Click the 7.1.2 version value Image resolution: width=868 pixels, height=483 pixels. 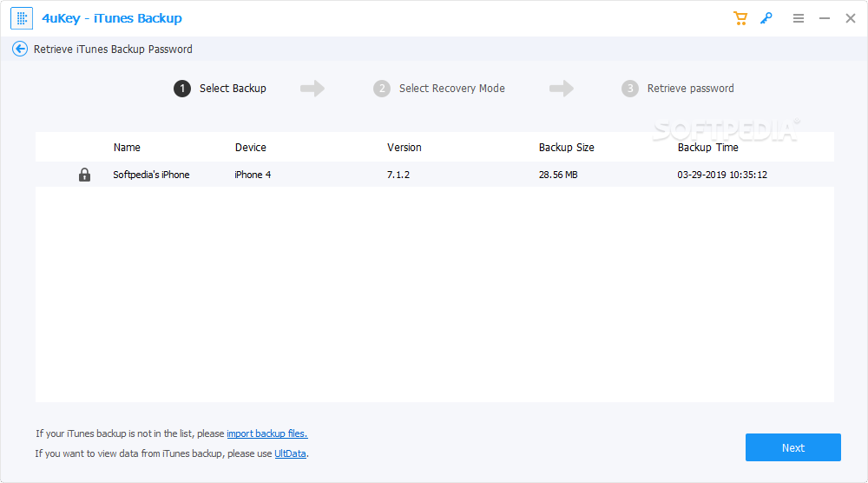398,175
